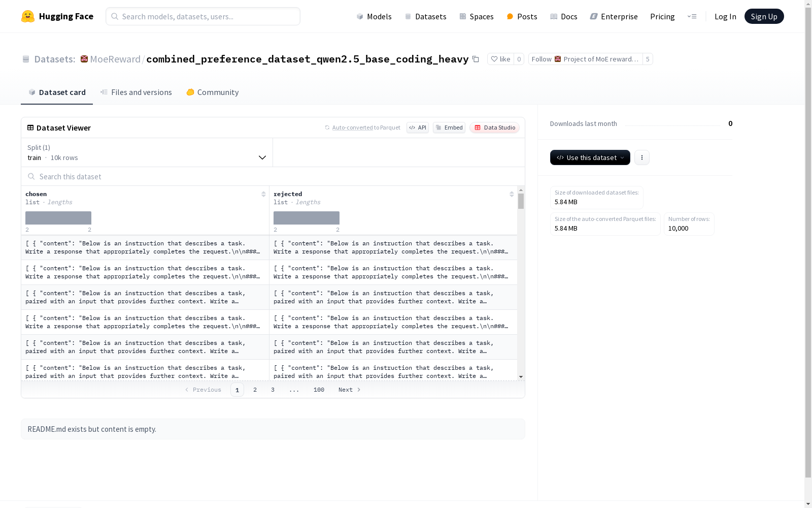Open the Models page
This screenshot has width=812, height=508.
click(x=374, y=16)
